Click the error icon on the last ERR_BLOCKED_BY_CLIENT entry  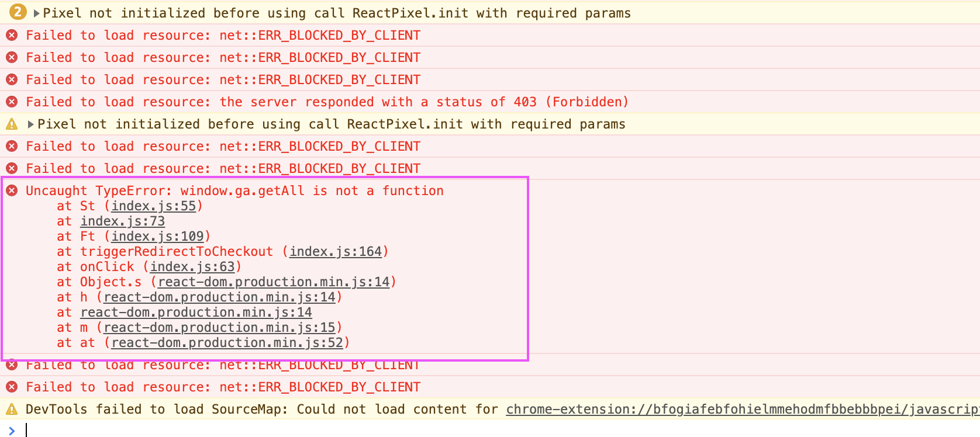tap(12, 387)
